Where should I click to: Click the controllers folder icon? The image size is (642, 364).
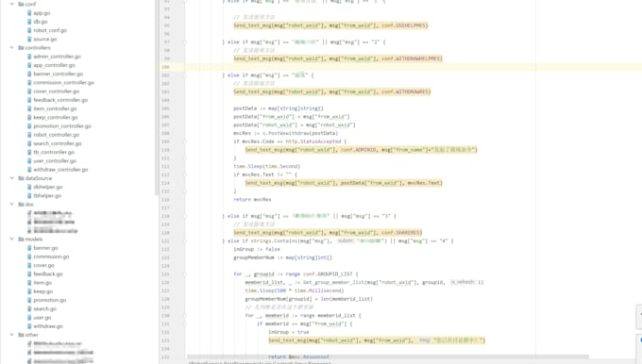click(x=21, y=48)
